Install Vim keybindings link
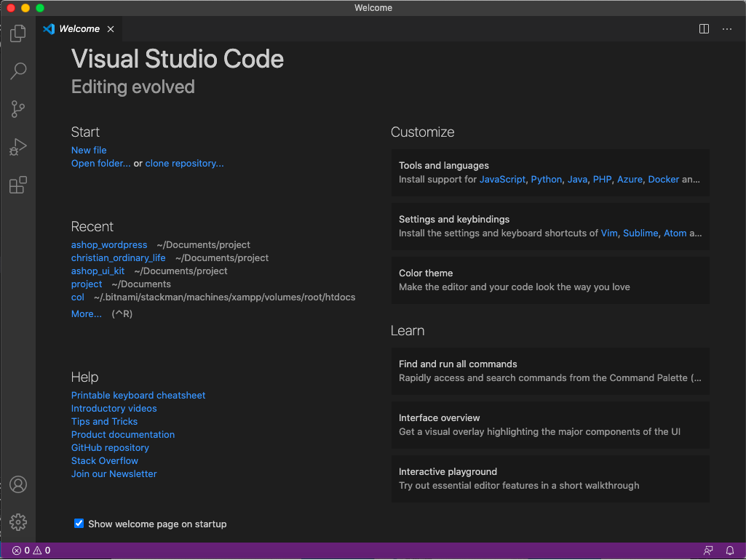 609,233
